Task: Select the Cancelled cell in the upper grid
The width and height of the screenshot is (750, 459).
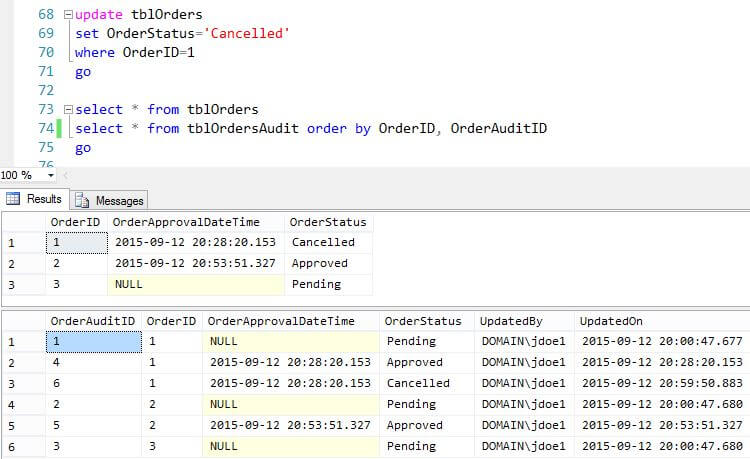Action: pyautogui.click(x=322, y=242)
